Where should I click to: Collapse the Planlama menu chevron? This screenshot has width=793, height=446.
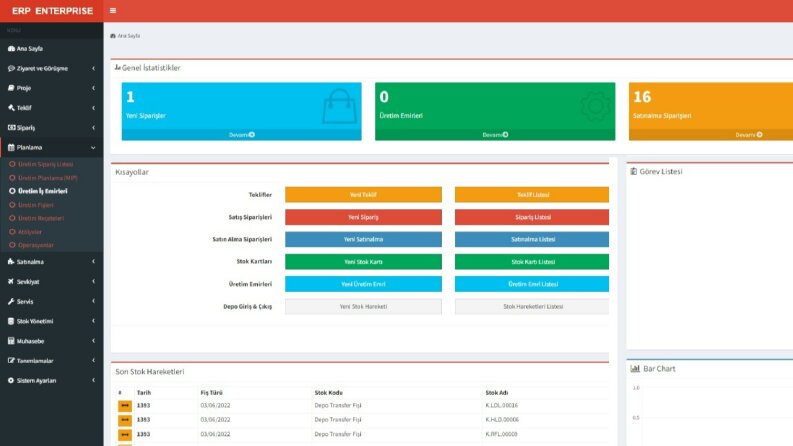coord(94,148)
